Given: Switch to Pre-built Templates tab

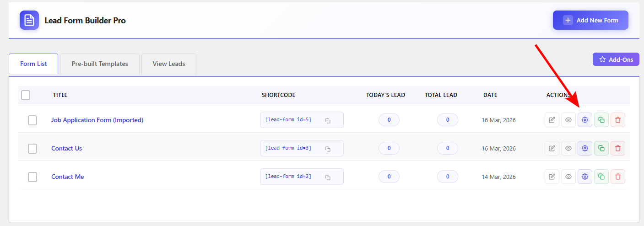Looking at the screenshot, I should 100,64.
